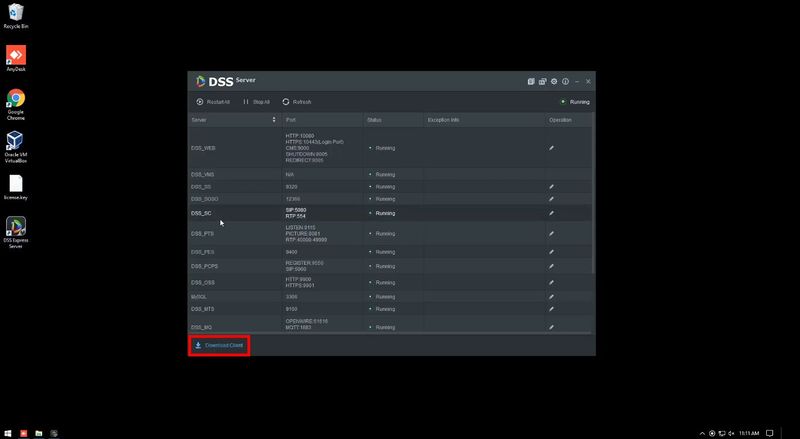Image resolution: width=800 pixels, height=439 pixels.
Task: Click the taskbar clock showing 11:11 AM
Action: [749, 433]
